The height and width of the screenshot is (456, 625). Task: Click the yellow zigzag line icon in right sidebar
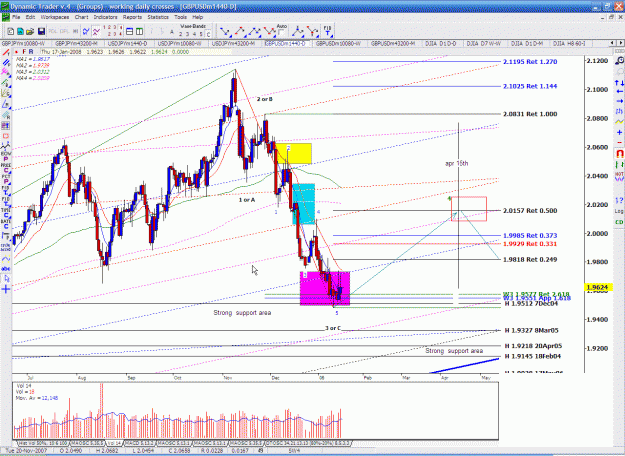(x=619, y=122)
